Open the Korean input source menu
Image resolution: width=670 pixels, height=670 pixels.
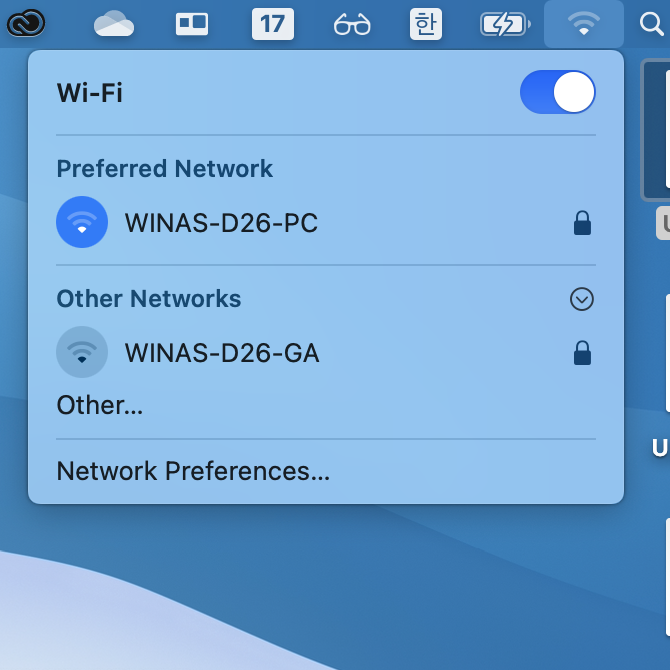(x=426, y=24)
